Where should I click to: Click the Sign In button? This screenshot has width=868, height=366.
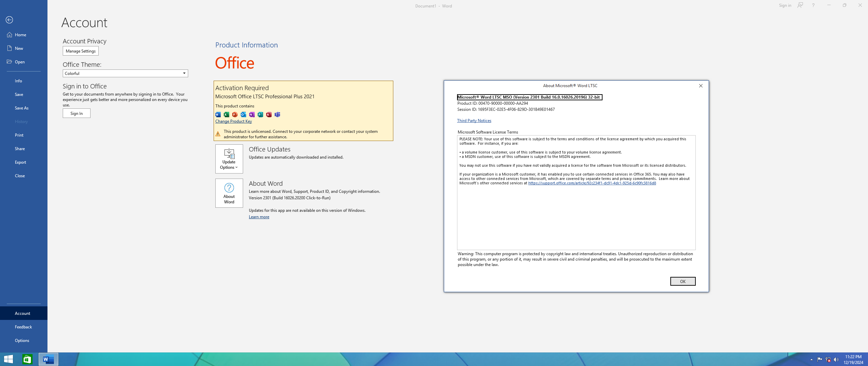click(x=77, y=113)
